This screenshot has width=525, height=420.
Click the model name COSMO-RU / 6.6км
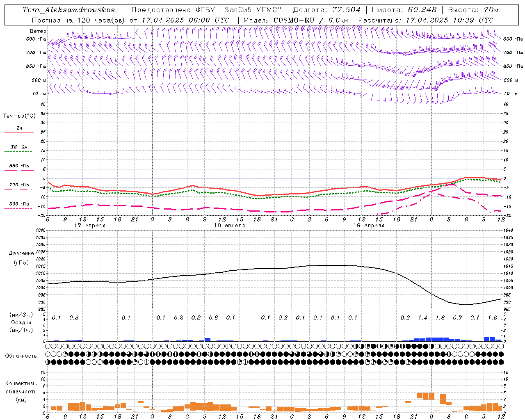(311, 20)
